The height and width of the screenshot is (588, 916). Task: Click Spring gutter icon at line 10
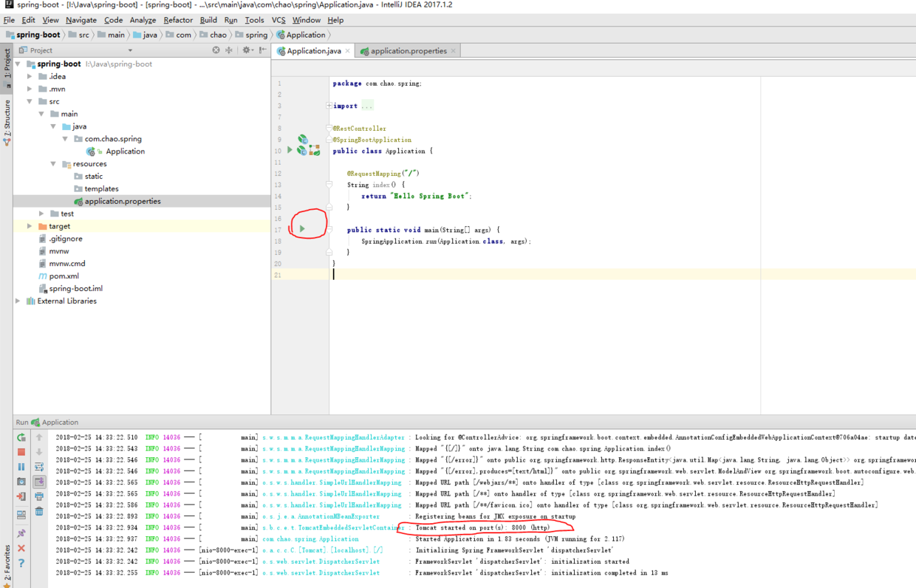point(301,150)
